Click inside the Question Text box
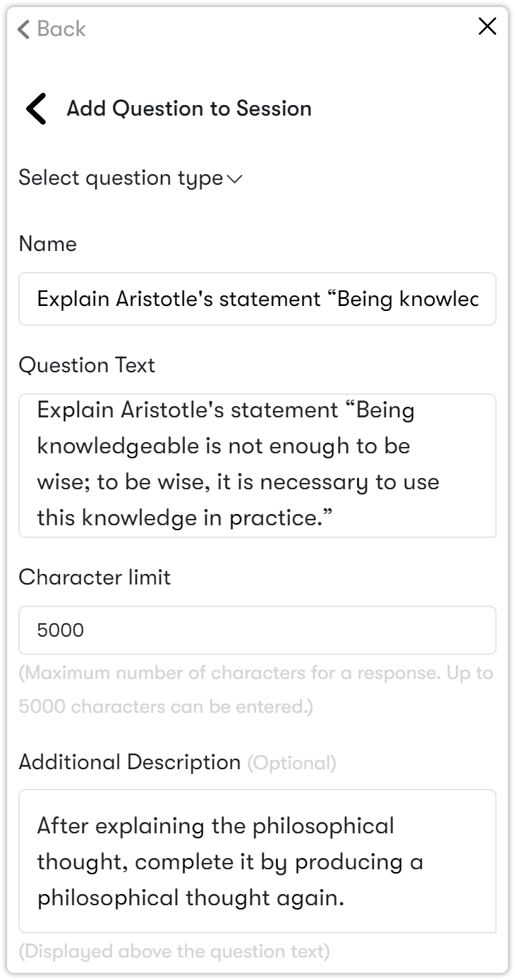 [x=257, y=464]
